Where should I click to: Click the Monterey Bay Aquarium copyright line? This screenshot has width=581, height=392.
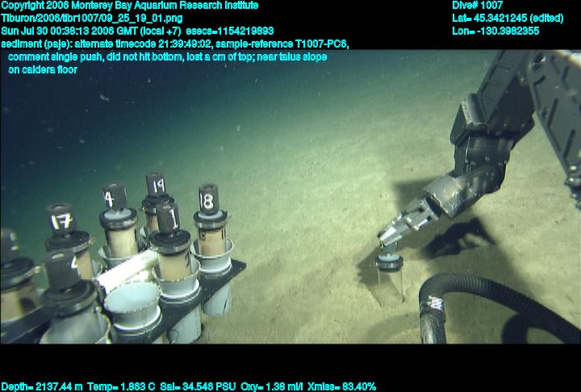130,6
